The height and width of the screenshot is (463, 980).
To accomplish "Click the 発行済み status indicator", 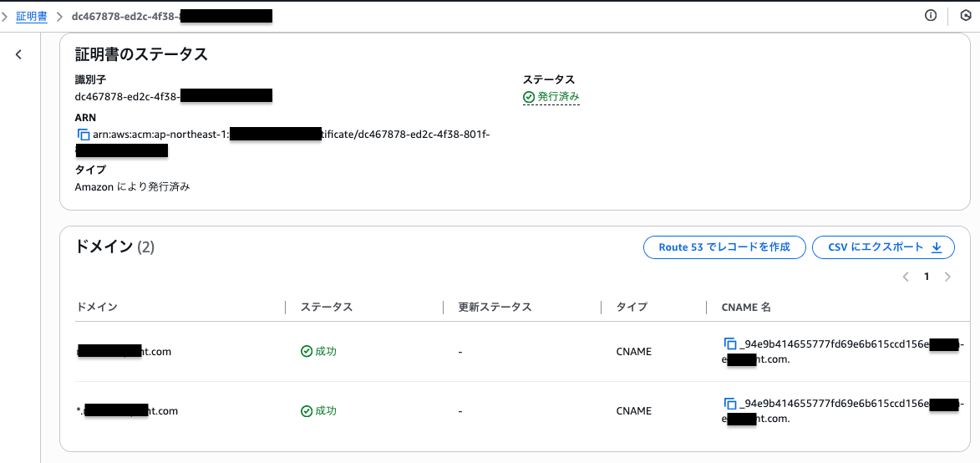I will pyautogui.click(x=551, y=97).
